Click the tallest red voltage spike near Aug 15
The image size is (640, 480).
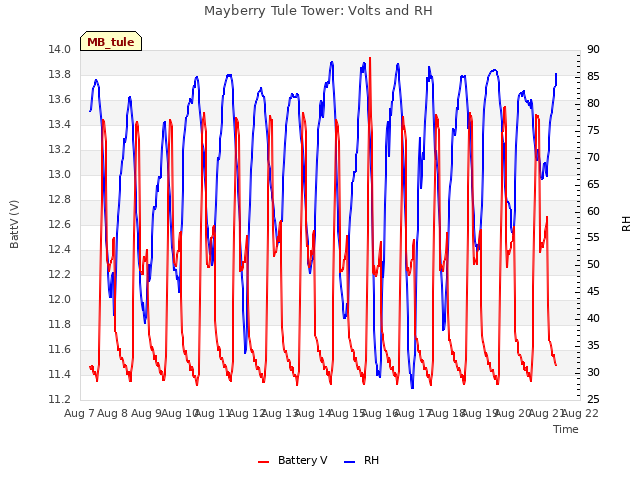(x=370, y=58)
